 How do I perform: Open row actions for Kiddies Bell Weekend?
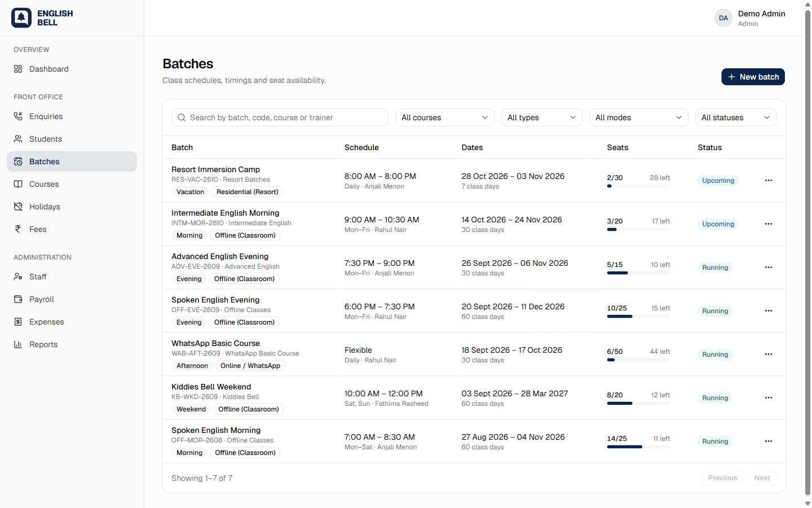coord(769,398)
